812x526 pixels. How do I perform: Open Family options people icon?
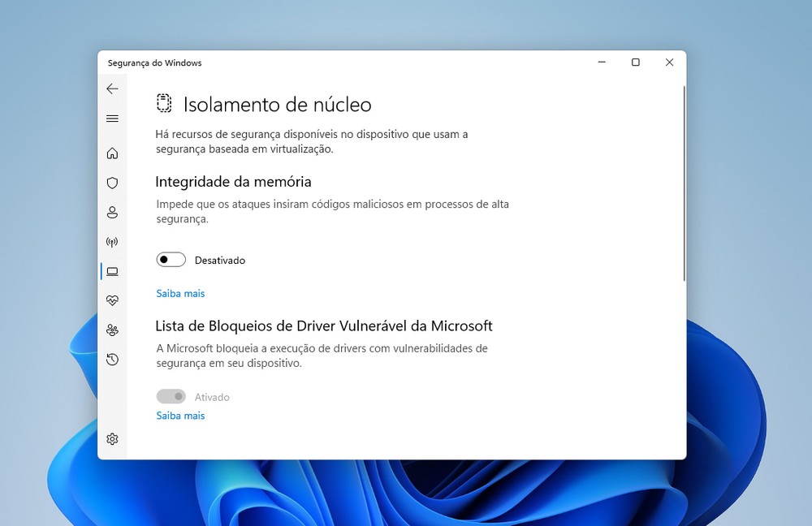point(112,330)
